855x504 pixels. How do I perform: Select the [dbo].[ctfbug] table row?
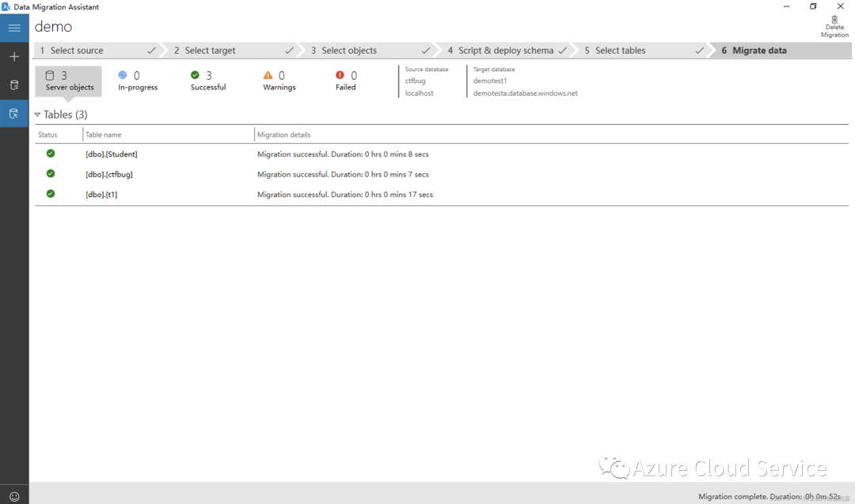(x=442, y=174)
